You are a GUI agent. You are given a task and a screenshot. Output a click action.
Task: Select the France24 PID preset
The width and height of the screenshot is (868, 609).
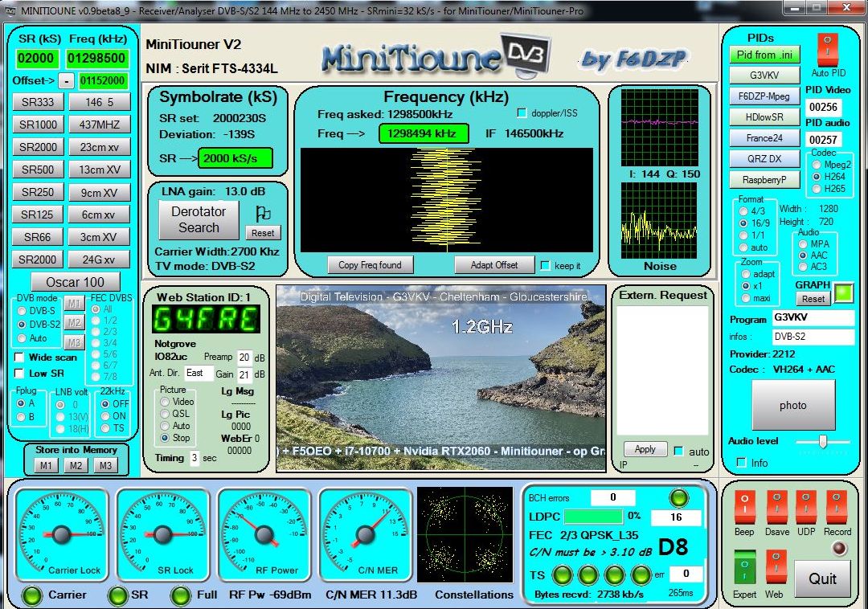(764, 137)
